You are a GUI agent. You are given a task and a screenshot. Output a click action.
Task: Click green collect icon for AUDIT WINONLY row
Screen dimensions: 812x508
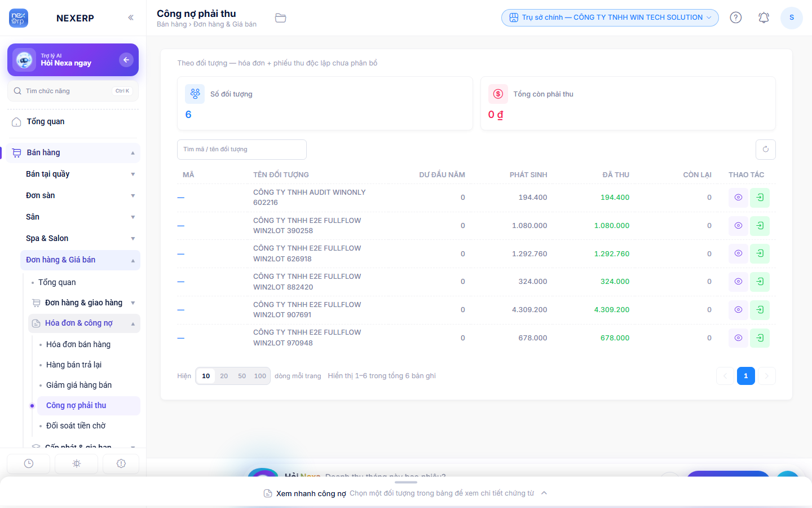(760, 198)
